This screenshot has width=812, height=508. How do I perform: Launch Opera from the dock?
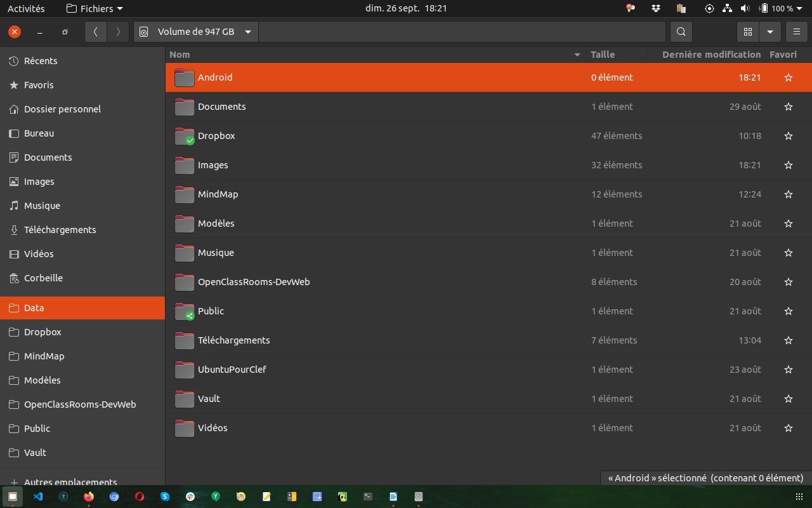(x=140, y=497)
